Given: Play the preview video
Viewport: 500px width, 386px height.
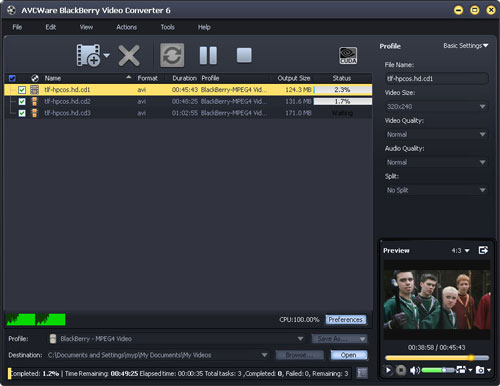Looking at the screenshot, I should coord(388,370).
